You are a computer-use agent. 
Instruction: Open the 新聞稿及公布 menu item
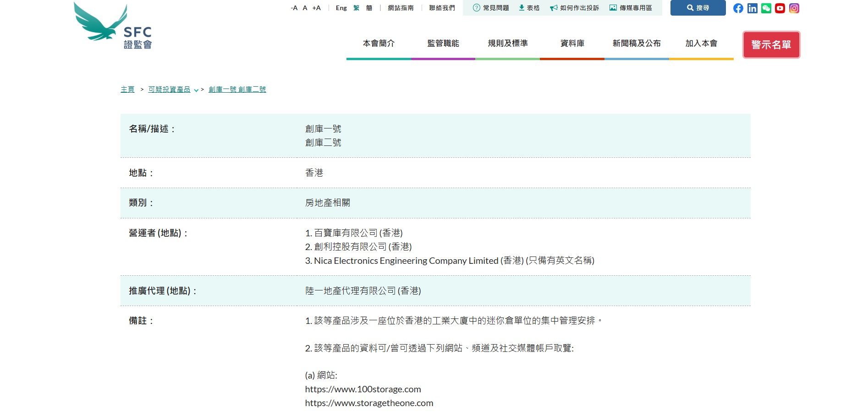pos(637,44)
